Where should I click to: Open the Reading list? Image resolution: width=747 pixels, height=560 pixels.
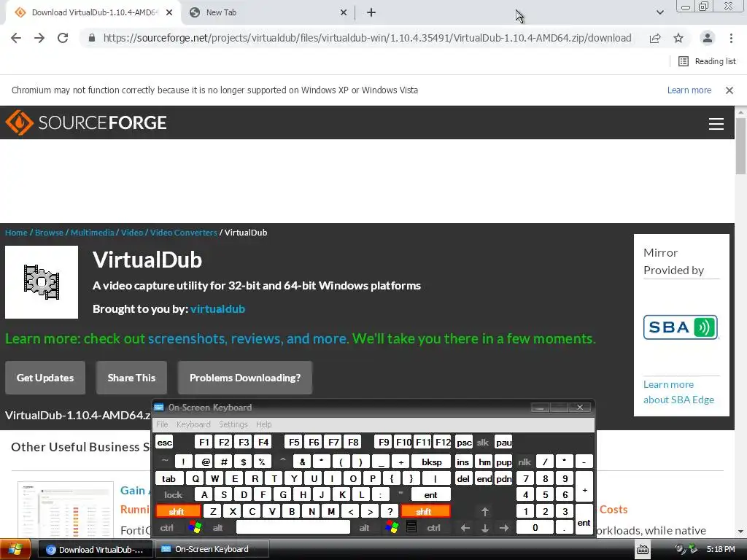pos(708,61)
